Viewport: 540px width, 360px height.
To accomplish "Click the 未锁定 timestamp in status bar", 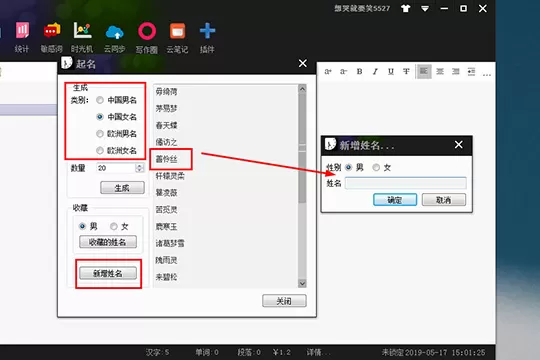I will [433, 352].
